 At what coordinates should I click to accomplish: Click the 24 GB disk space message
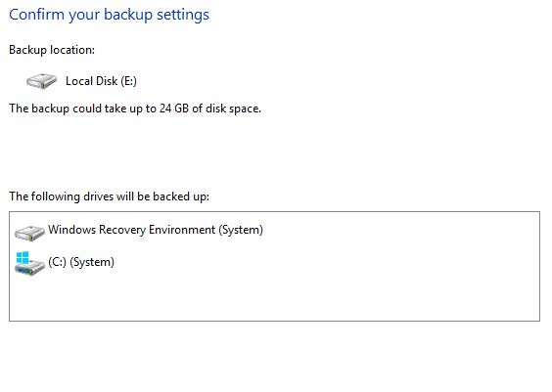(x=135, y=109)
